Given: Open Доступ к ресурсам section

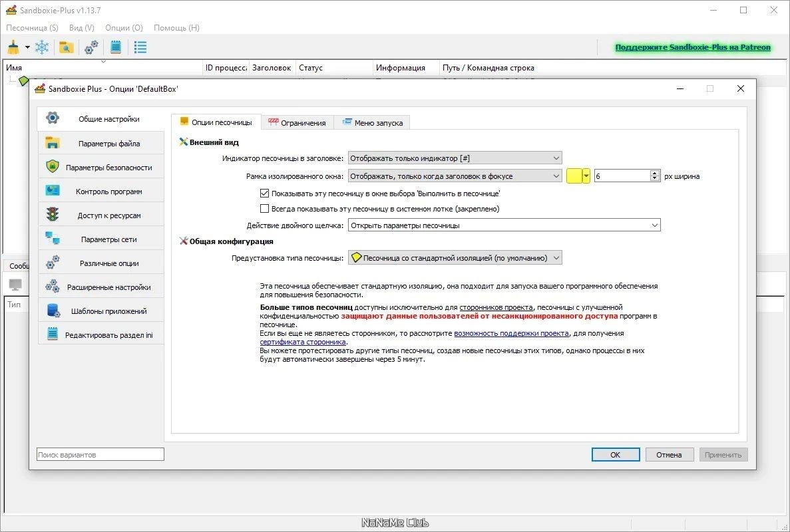Looking at the screenshot, I should 100,215.
